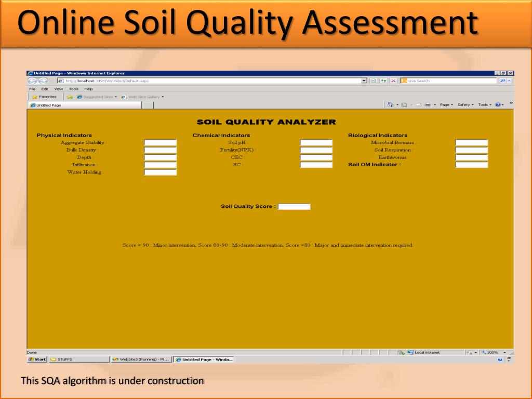Click the Biological Indicators heading text
Screen dimensions: 532x399
378,136
